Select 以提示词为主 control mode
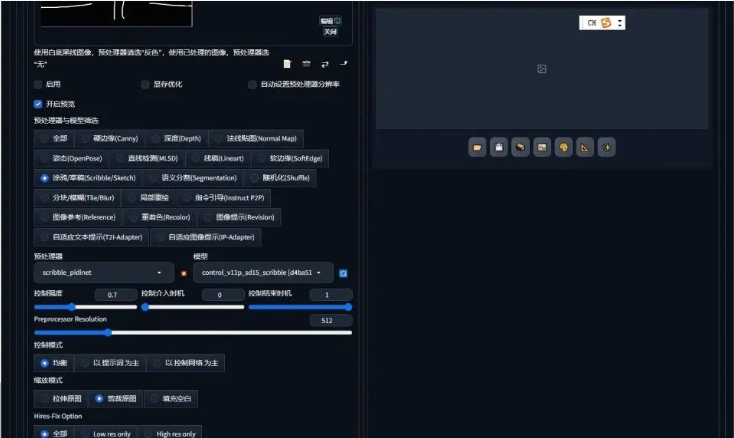 coord(110,363)
